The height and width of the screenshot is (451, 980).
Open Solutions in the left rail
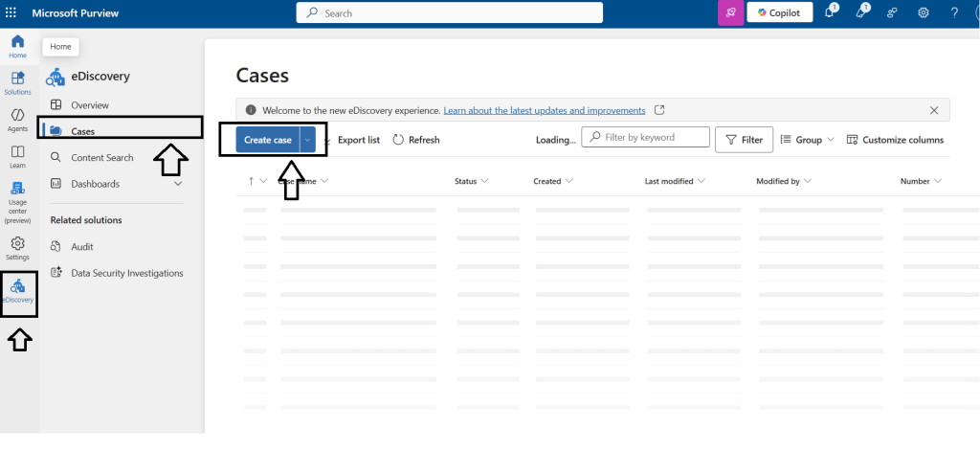(x=17, y=83)
